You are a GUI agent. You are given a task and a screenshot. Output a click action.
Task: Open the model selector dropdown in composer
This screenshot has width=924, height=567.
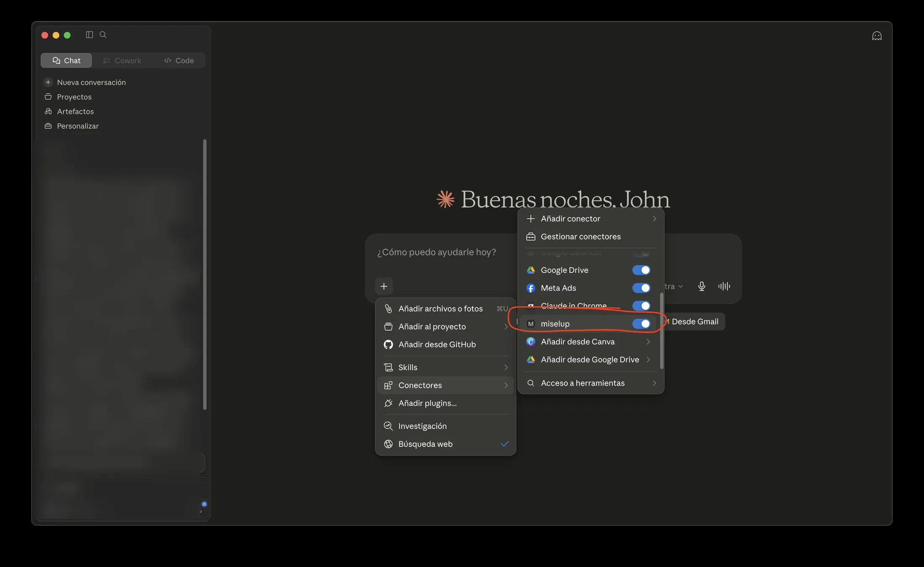(x=674, y=286)
